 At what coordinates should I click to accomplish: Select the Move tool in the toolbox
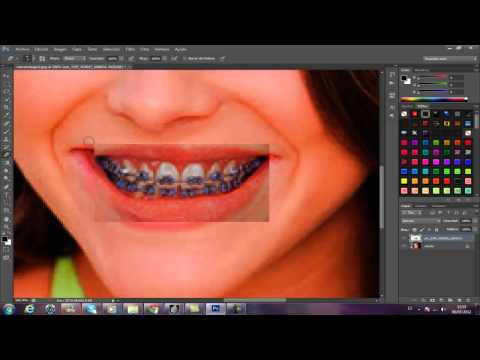click(6, 76)
